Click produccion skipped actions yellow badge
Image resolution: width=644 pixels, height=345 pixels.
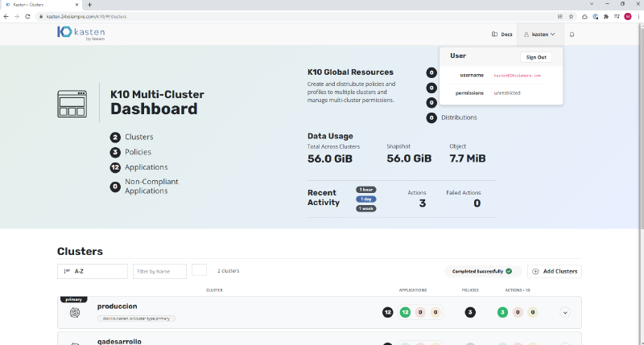533,313
